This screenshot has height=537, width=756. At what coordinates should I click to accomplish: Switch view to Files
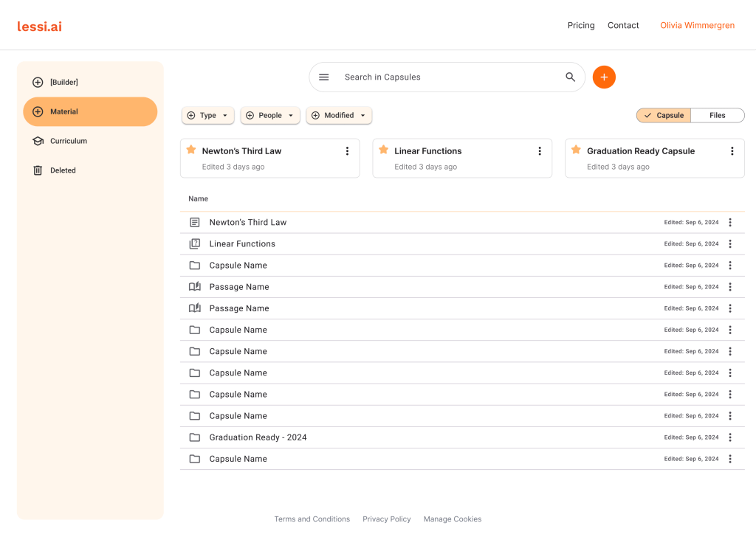(x=717, y=115)
